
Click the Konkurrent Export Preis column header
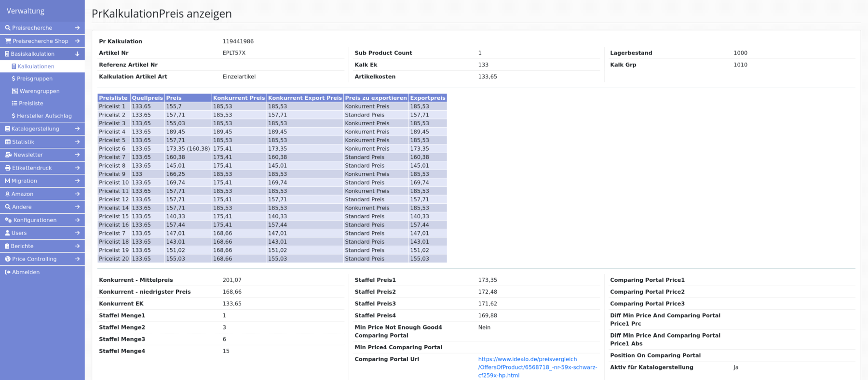pyautogui.click(x=305, y=98)
